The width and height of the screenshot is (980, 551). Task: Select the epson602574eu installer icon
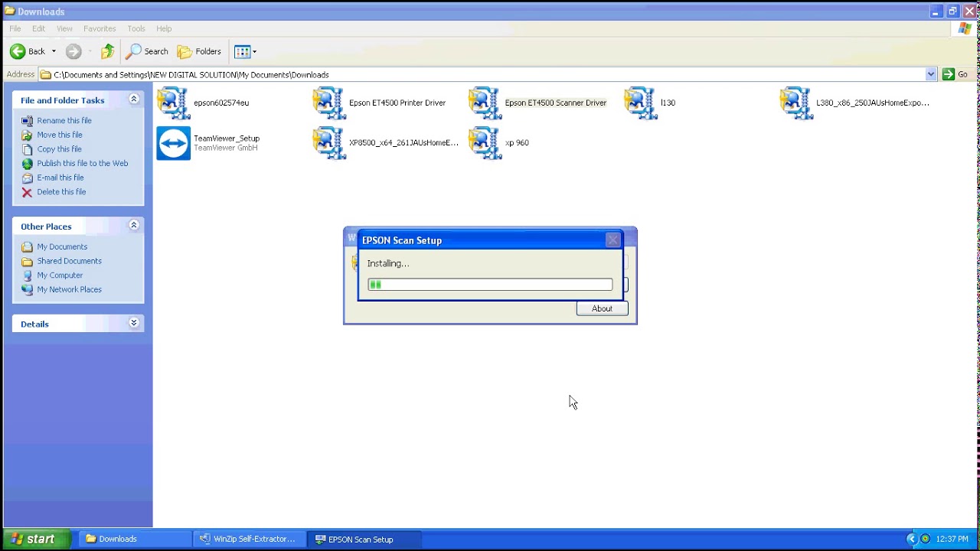coord(174,103)
